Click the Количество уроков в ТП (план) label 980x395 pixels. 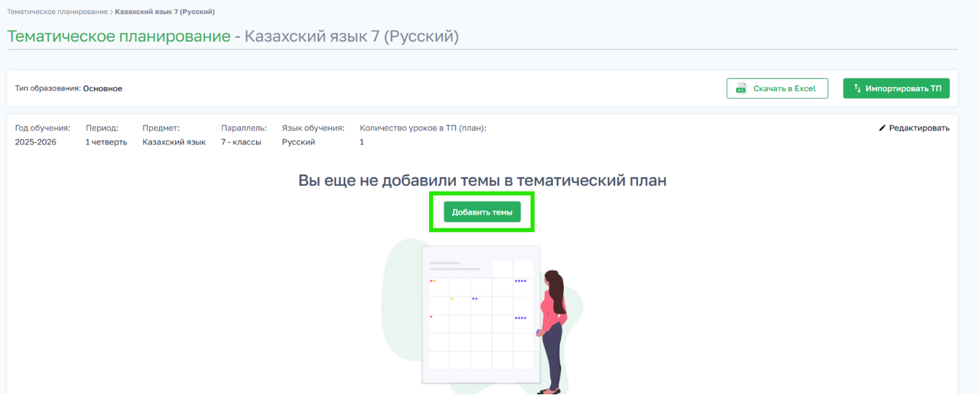click(x=424, y=128)
